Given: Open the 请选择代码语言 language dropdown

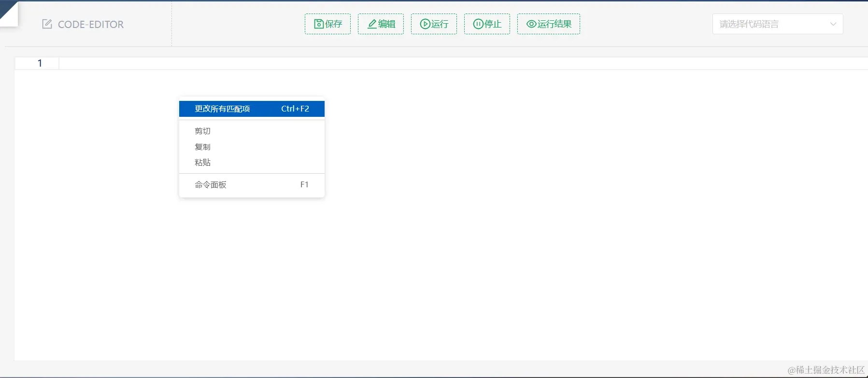Looking at the screenshot, I should [x=778, y=24].
